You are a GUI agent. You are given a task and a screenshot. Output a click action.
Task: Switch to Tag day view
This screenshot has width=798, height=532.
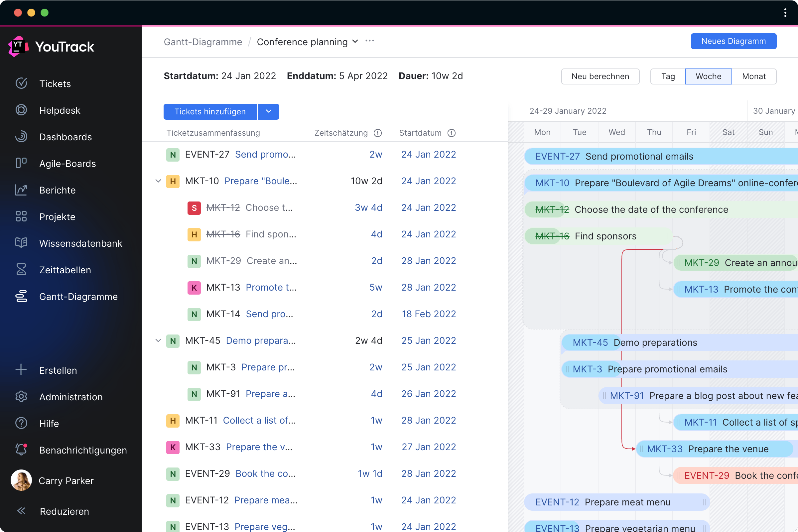(x=667, y=76)
